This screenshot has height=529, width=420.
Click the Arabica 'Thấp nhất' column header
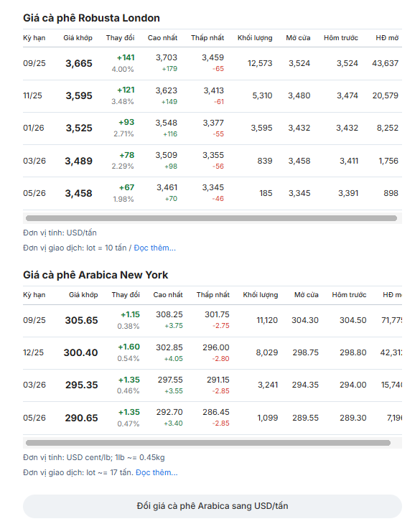pos(213,295)
